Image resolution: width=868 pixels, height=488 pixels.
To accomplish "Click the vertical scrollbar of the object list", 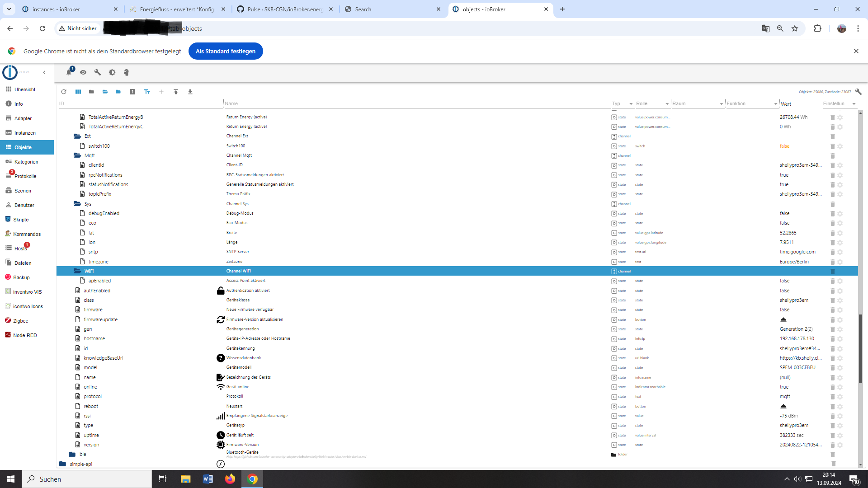I will point(860,348).
